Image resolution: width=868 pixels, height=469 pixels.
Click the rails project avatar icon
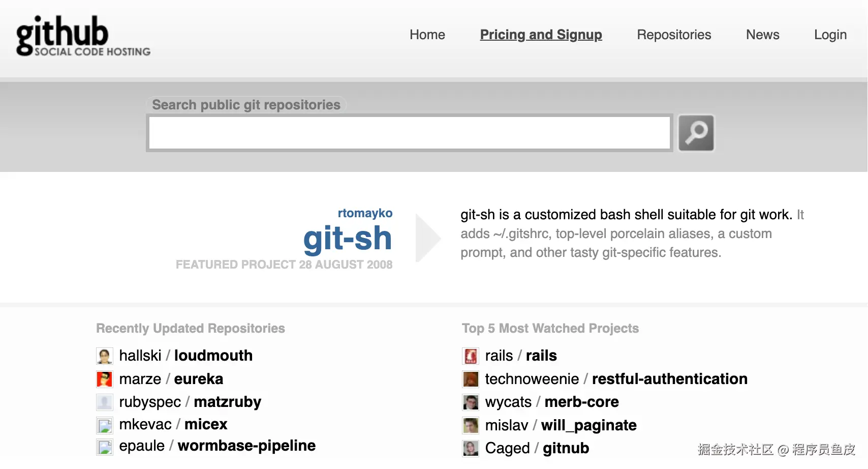[471, 356]
